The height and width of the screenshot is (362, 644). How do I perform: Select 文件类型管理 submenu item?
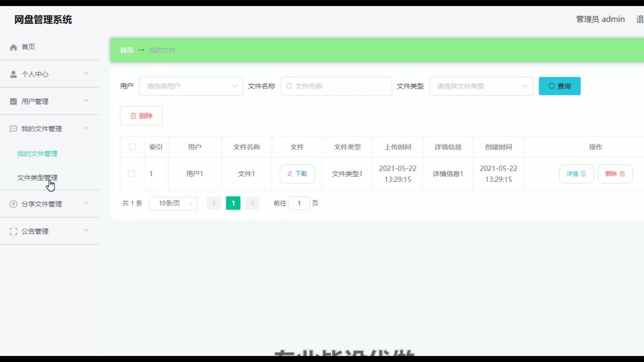click(37, 178)
